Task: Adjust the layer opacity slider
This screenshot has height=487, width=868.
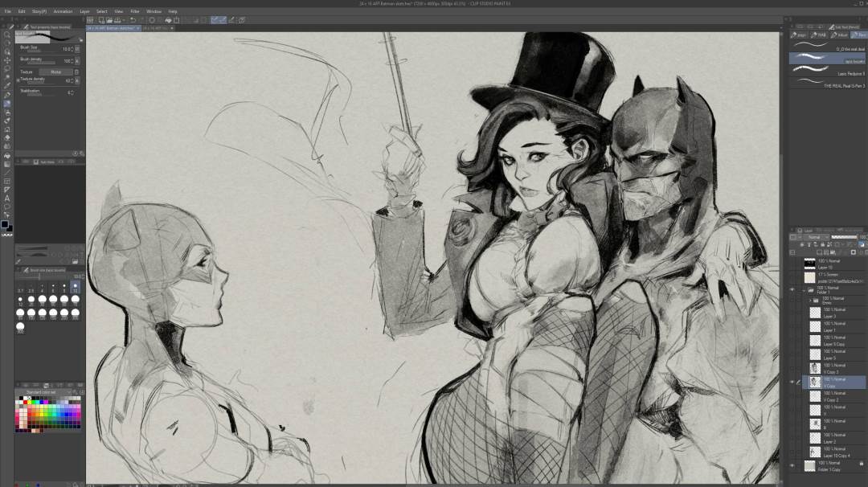Action: (x=844, y=237)
